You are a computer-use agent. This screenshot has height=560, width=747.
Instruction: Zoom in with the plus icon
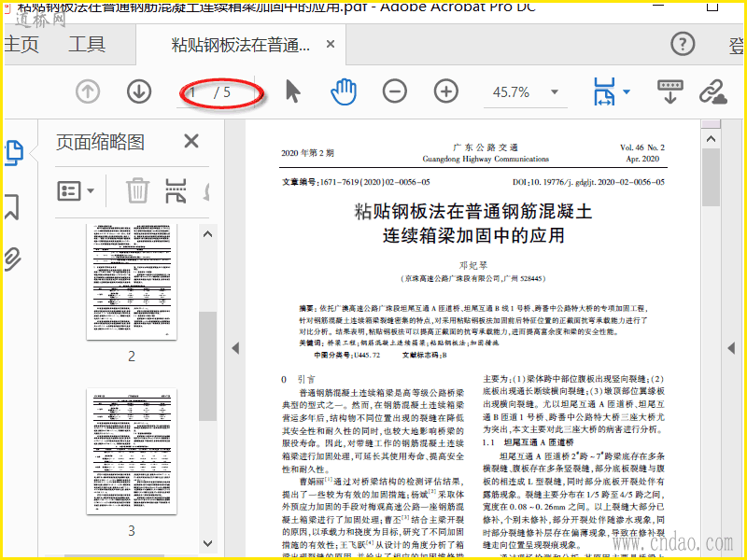point(446,91)
